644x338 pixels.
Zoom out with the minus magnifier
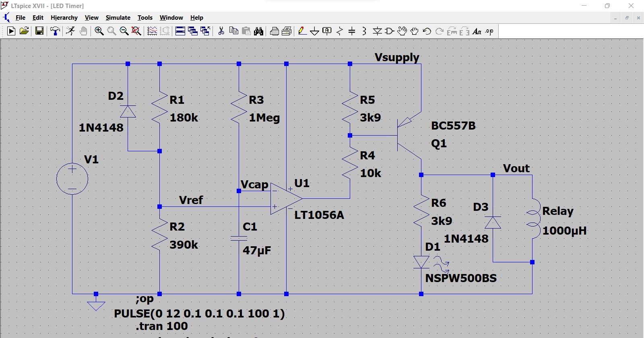(x=124, y=31)
